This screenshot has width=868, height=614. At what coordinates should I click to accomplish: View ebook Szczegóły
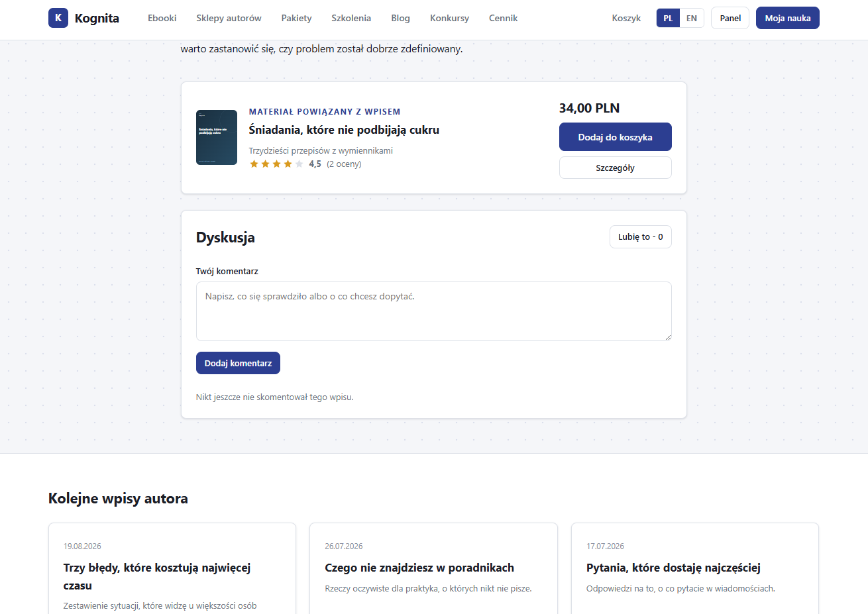(x=616, y=168)
